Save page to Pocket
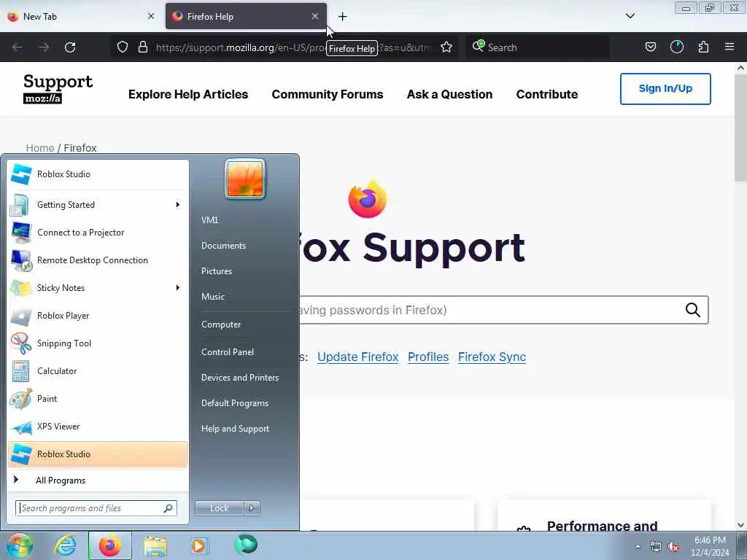 click(x=650, y=47)
